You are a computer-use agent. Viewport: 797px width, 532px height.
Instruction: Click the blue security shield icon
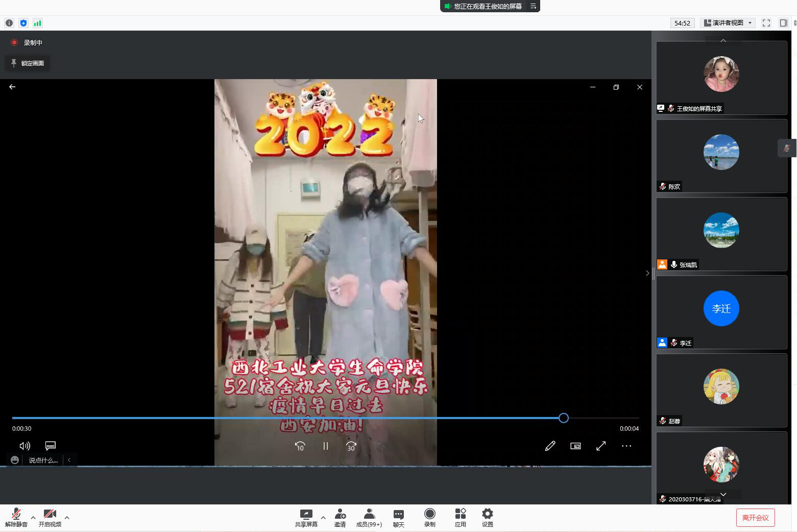point(23,23)
